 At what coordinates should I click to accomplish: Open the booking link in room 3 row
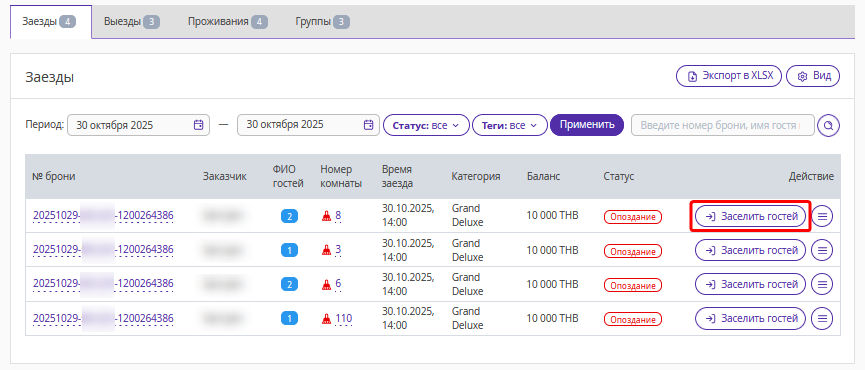(103, 250)
